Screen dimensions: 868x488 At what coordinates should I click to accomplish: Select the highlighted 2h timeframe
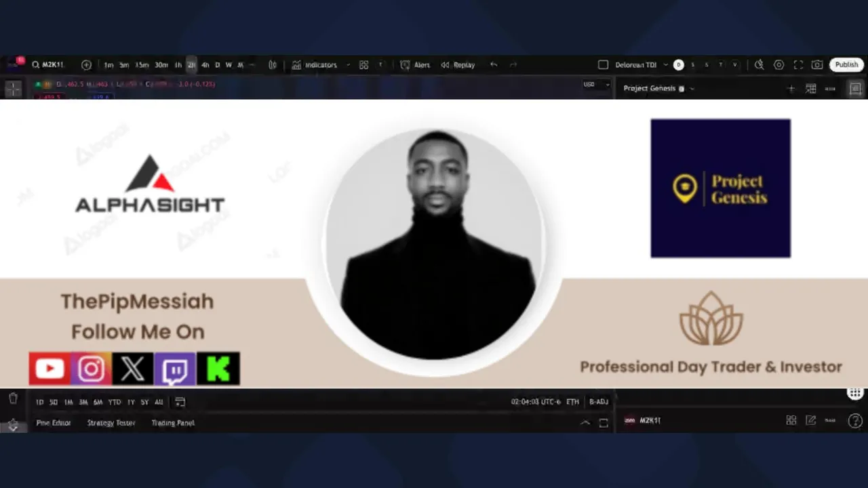191,65
